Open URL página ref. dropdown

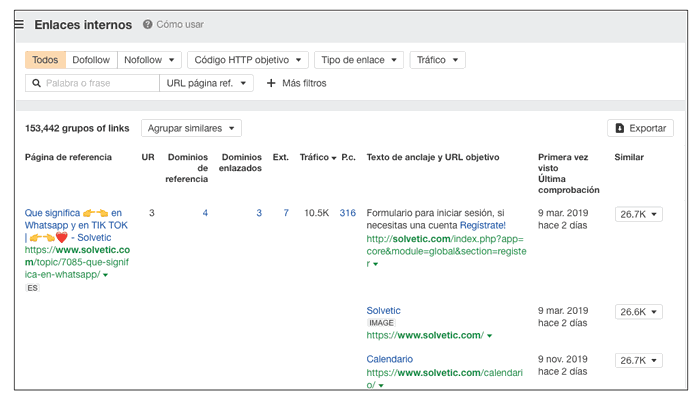click(209, 83)
